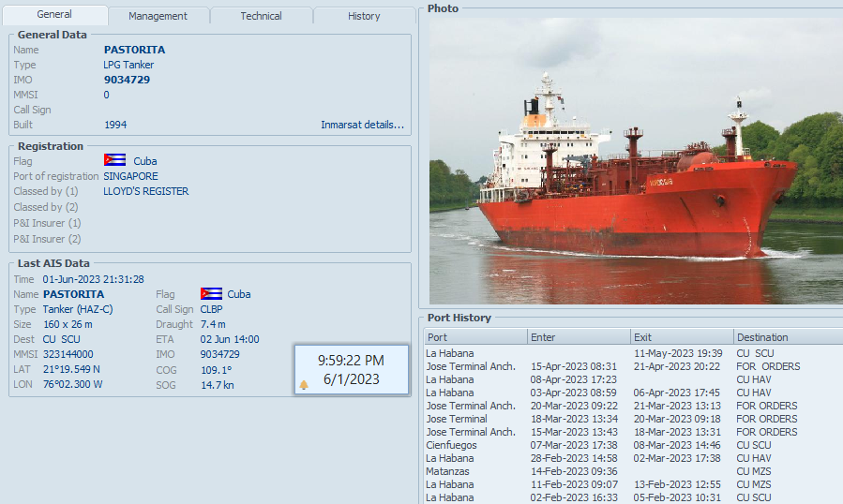Screen dimensions: 843x504
Task: Switch to the General tab
Action: point(54,14)
